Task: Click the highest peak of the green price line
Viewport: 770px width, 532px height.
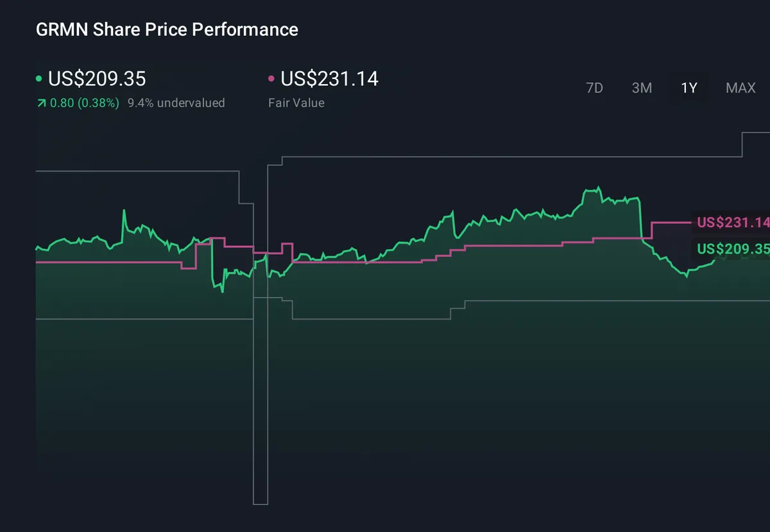Action: 599,188
